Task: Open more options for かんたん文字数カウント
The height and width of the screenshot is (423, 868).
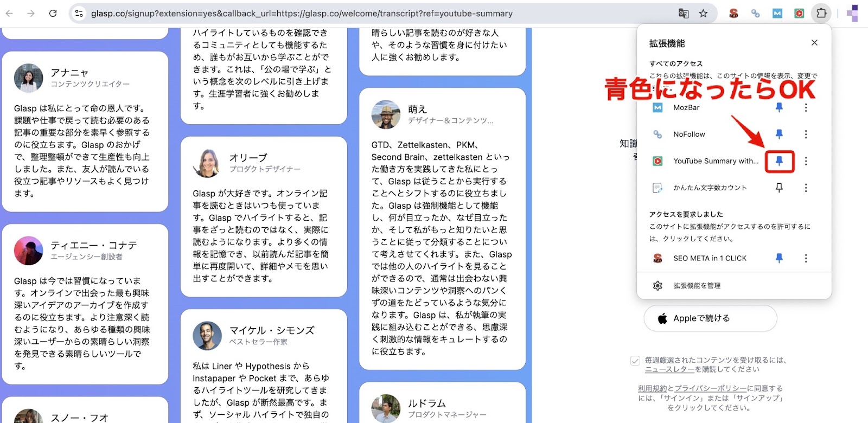Action: coord(806,188)
